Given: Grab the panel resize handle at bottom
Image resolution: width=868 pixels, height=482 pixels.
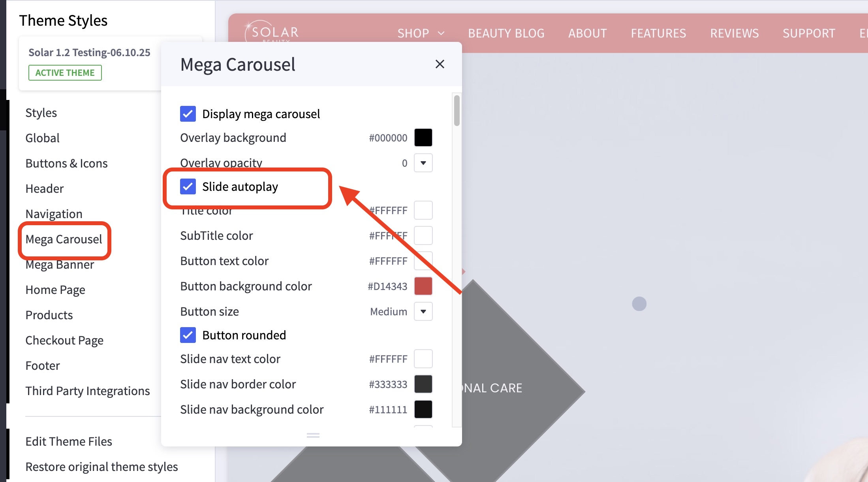Looking at the screenshot, I should pyautogui.click(x=313, y=435).
